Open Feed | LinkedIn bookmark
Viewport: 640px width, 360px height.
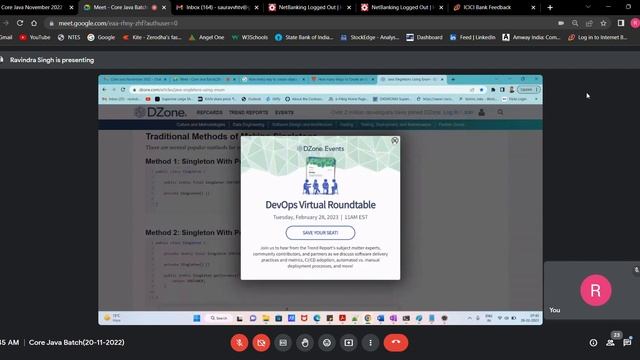[473, 37]
